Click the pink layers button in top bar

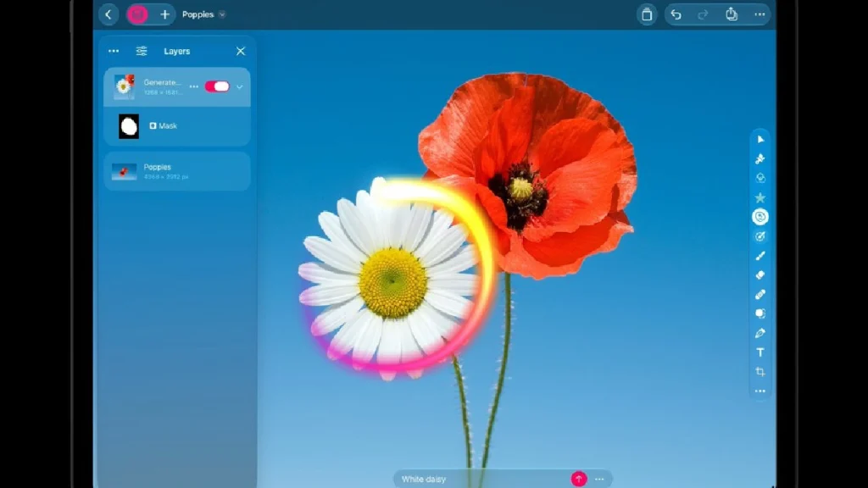coord(137,15)
